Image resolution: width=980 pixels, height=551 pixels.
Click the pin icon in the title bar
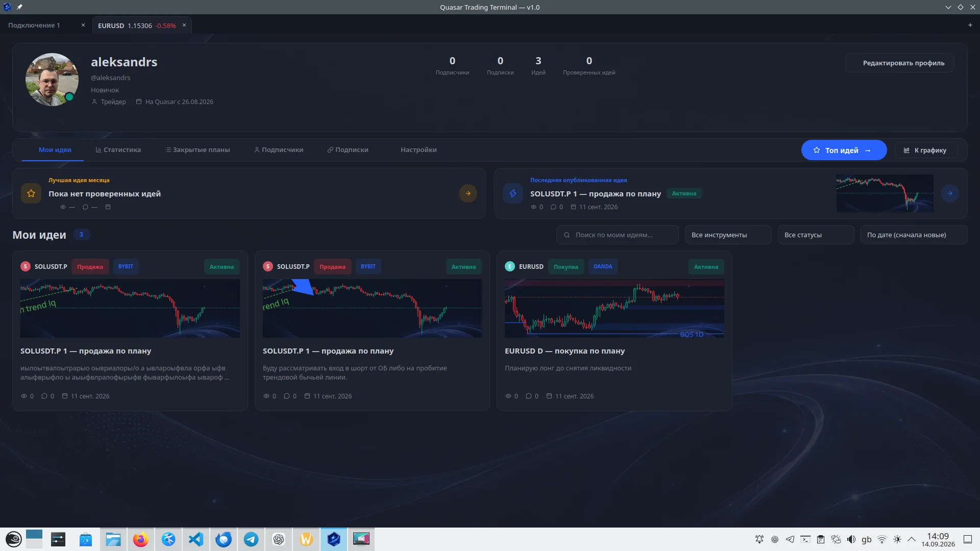pos(19,7)
